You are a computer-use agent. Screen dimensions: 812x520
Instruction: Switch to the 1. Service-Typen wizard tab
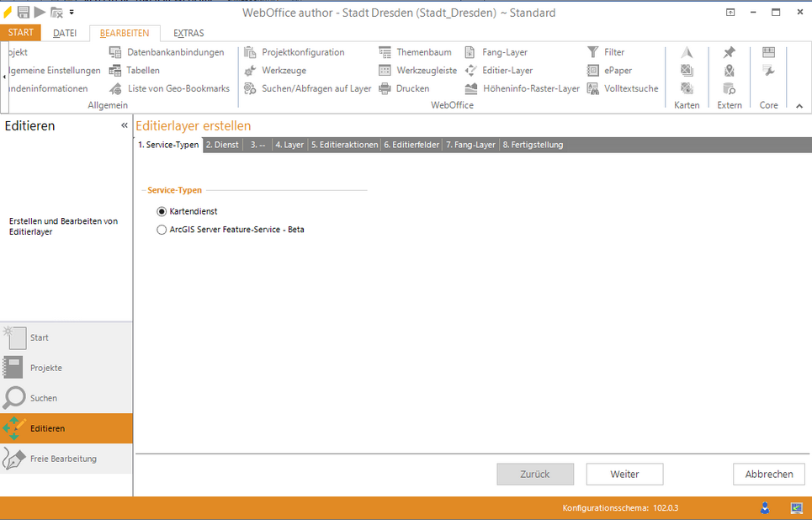pos(169,145)
